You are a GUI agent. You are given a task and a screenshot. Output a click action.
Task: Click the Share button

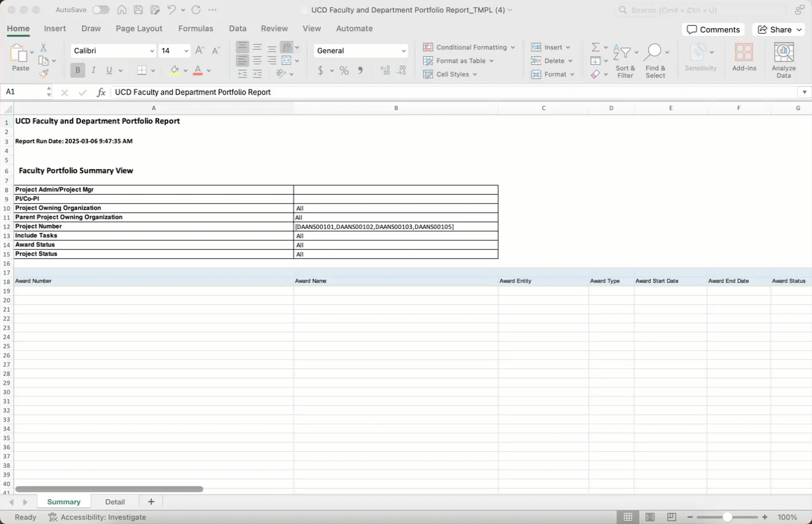click(778, 29)
